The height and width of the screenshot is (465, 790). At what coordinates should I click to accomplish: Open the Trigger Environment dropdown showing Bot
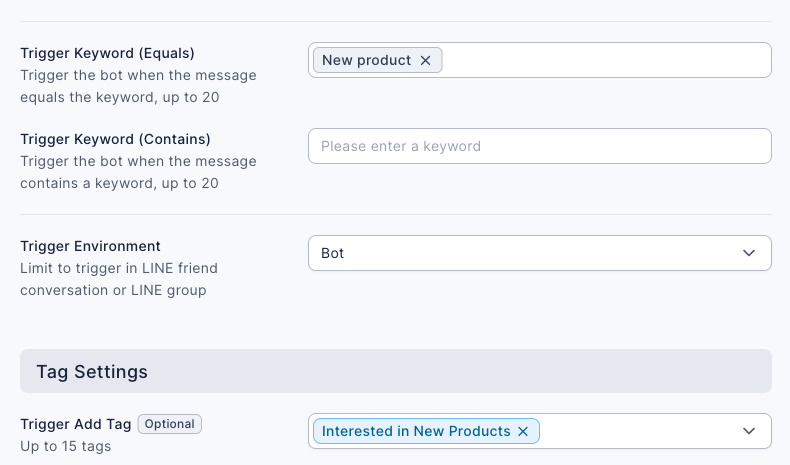point(540,253)
